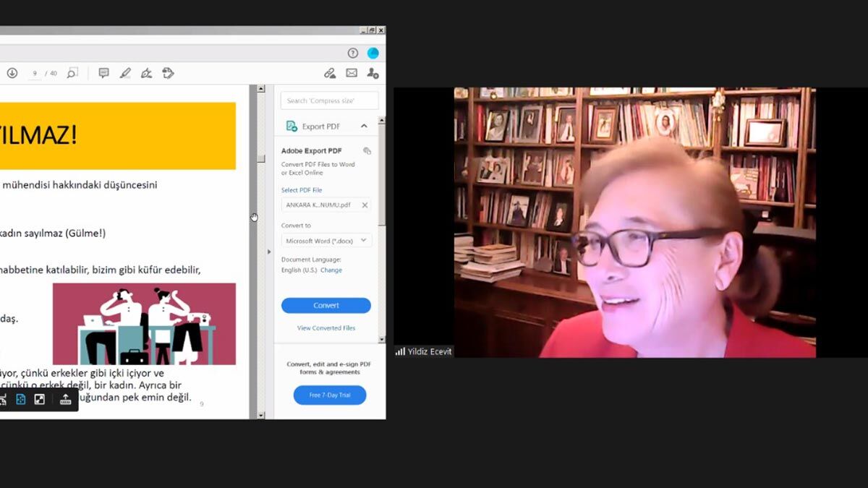868x488 pixels.
Task: Open the Convert to Microsoft Word dropdown
Action: pyautogui.click(x=326, y=240)
